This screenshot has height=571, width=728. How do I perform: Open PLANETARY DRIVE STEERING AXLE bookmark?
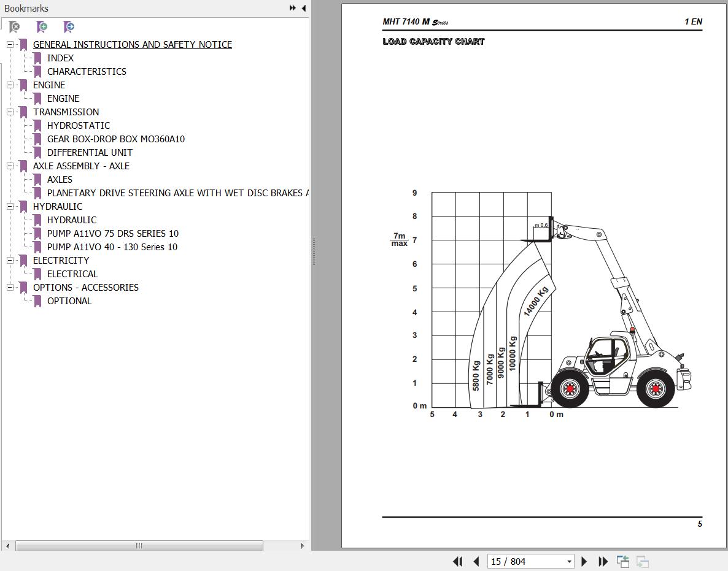pos(178,193)
